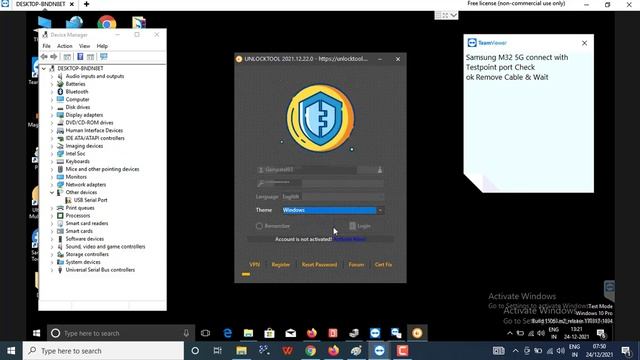The height and width of the screenshot is (360, 640).
Task: Open Chrome icon on remote desktop
Action: click(x=107, y=22)
